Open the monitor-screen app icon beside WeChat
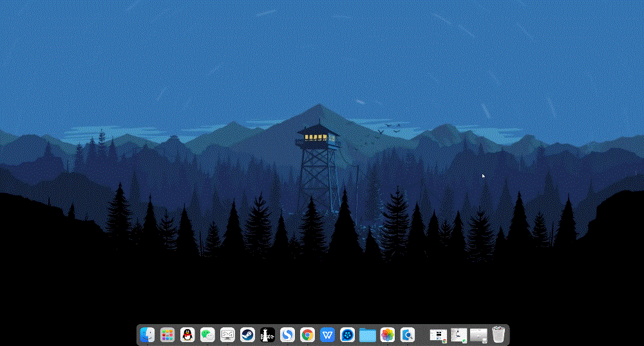This screenshot has width=644, height=346. pyautogui.click(x=227, y=335)
